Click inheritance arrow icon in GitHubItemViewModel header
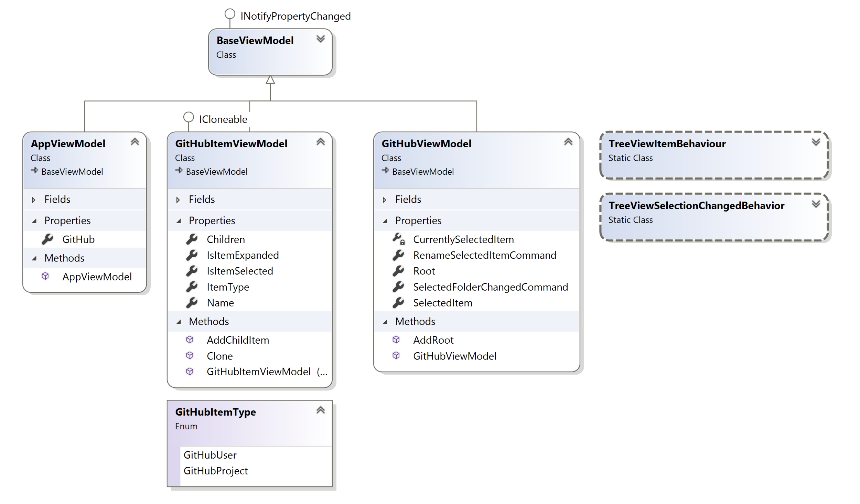Viewport: 860px width, 504px height. 179,170
